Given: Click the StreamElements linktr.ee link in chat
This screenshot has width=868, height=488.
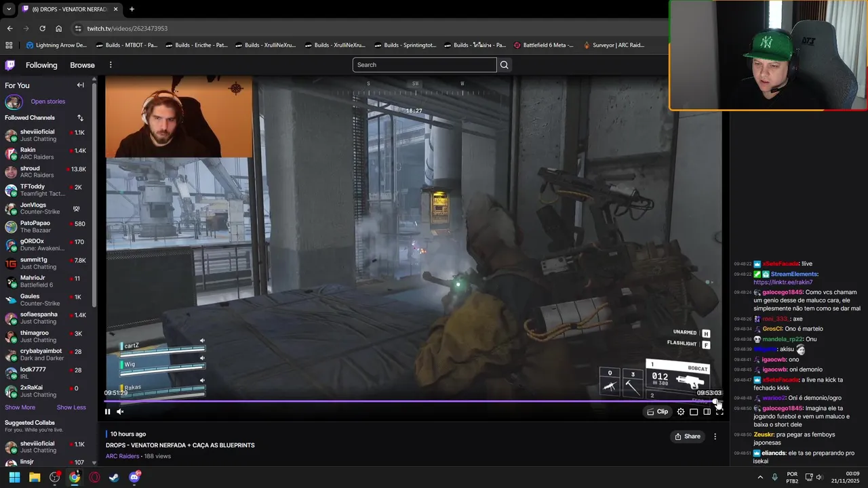Looking at the screenshot, I should (x=783, y=282).
